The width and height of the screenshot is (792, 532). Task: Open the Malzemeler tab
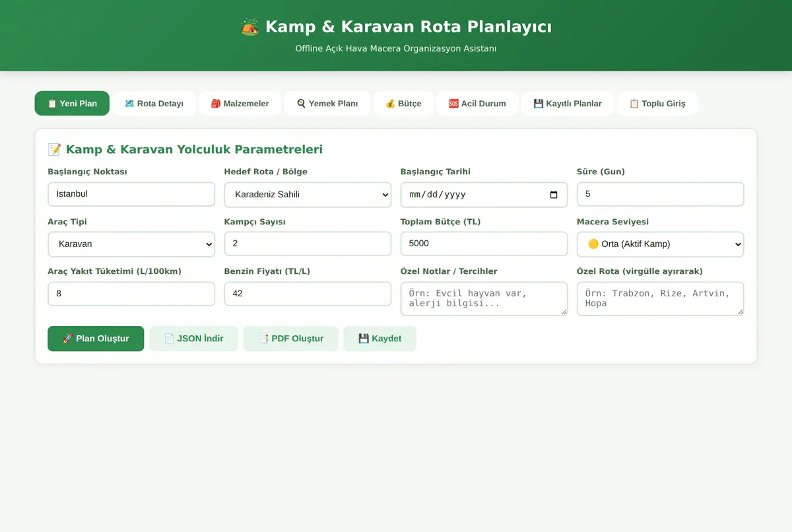240,104
